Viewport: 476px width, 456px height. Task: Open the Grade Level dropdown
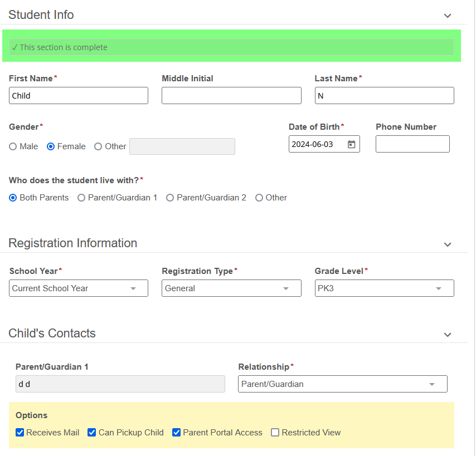[x=384, y=288]
